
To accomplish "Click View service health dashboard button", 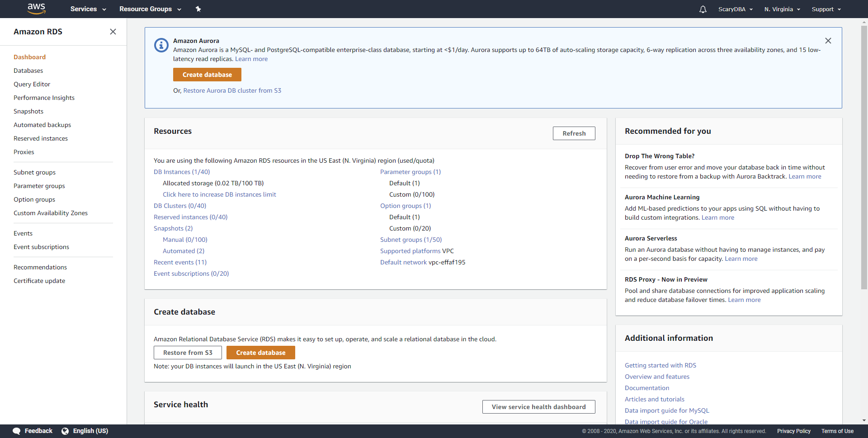I will pos(539,407).
